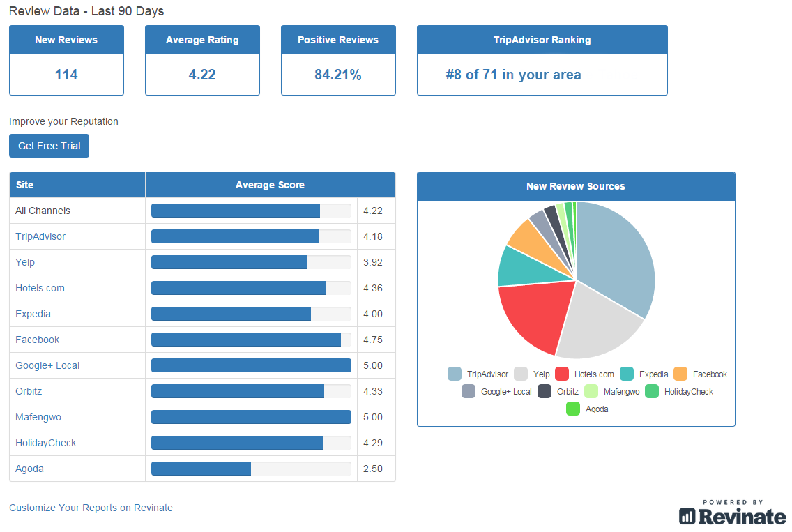Open the Hotels.com site link
Image resolution: width=792 pixels, height=532 pixels.
[40, 288]
